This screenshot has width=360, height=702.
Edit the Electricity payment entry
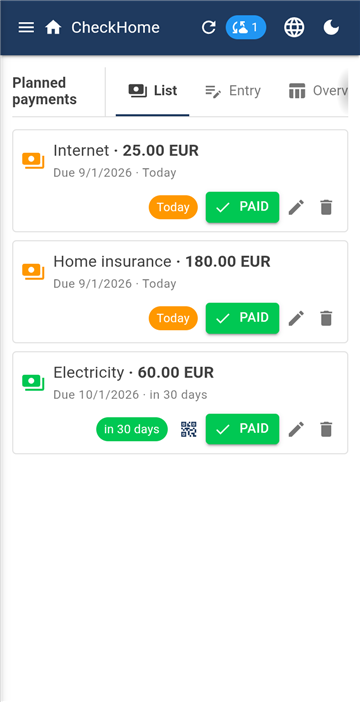[296, 429]
